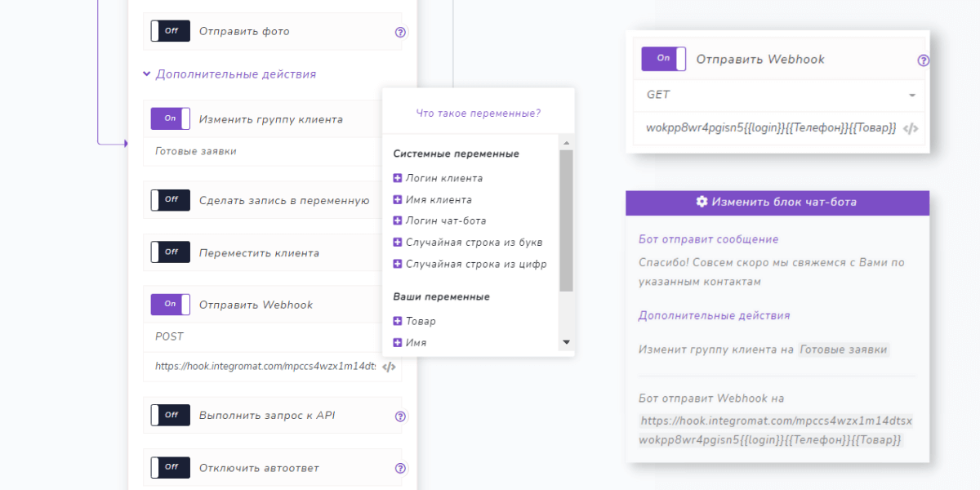Screen dimensions: 980x490
Task: Turn off Изменить группу клиента switch
Action: 171,118
